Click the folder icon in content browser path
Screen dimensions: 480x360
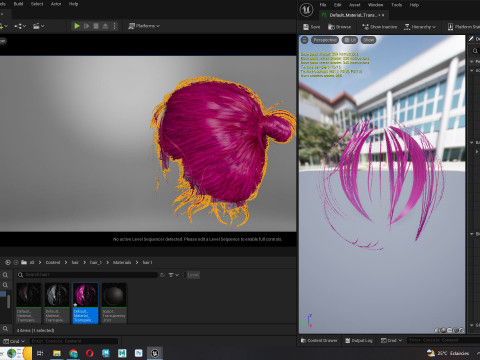click(24, 262)
